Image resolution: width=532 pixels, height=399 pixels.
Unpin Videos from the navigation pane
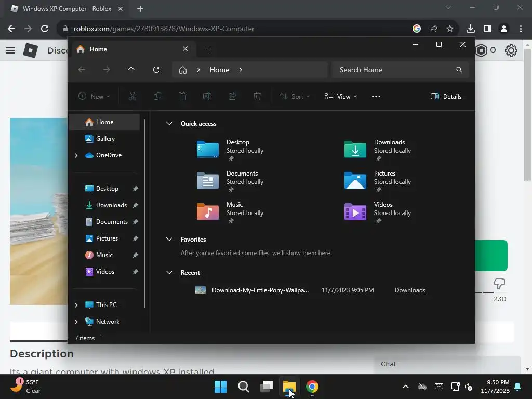tap(136, 272)
